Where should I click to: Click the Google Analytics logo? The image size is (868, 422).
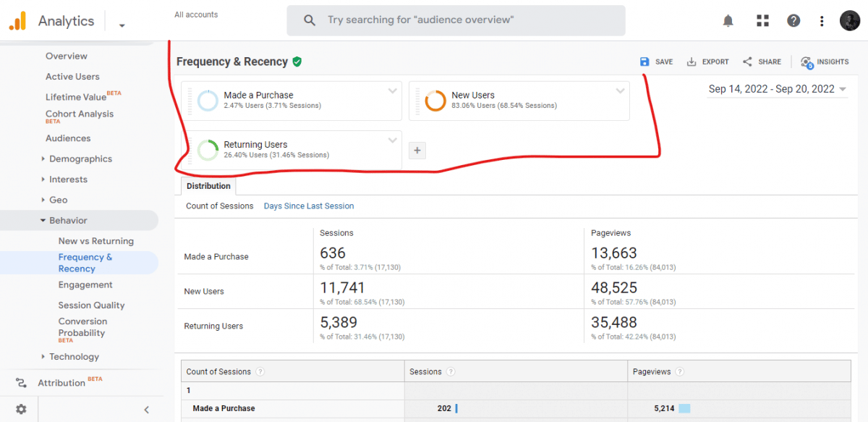[x=18, y=20]
